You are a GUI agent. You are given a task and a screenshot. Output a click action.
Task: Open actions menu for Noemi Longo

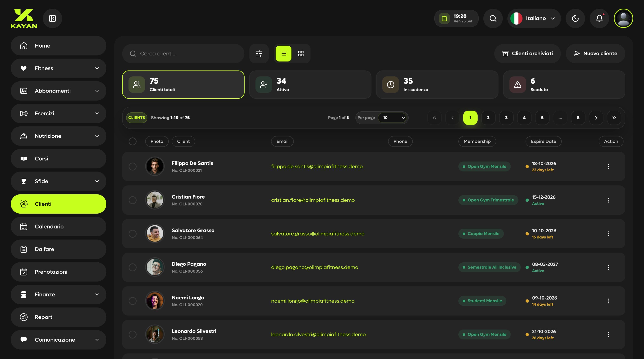coord(608,301)
